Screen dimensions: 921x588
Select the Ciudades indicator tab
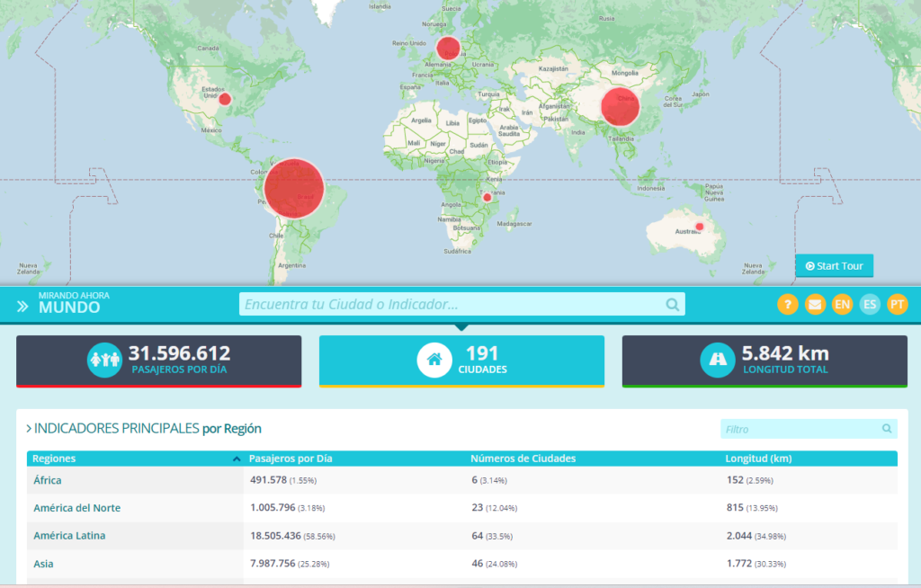(461, 361)
